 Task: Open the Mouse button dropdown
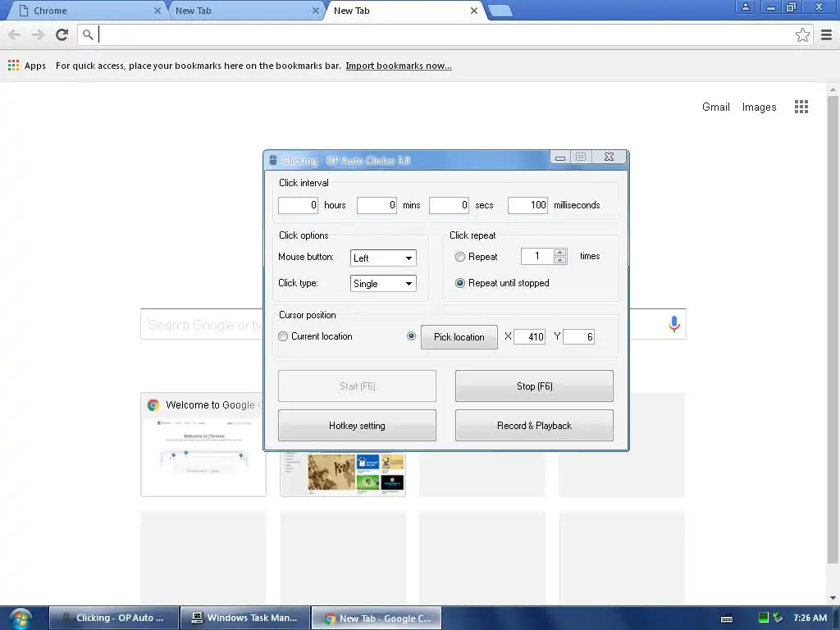pos(383,258)
